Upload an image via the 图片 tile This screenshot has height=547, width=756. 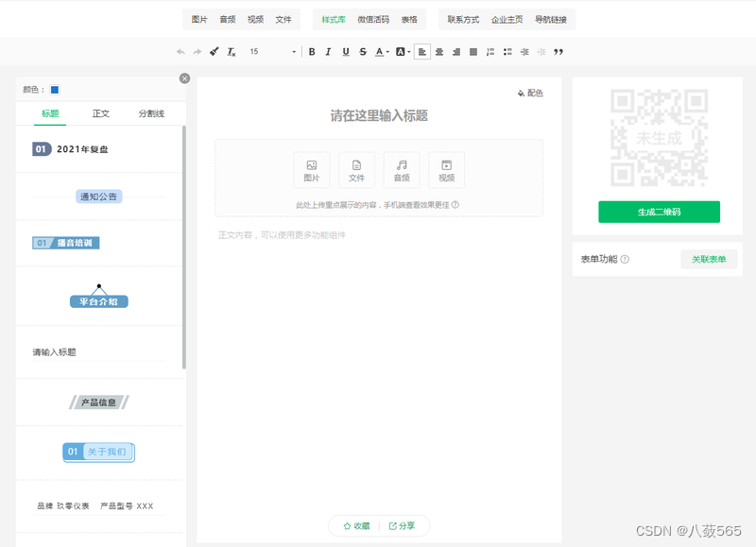[312, 170]
